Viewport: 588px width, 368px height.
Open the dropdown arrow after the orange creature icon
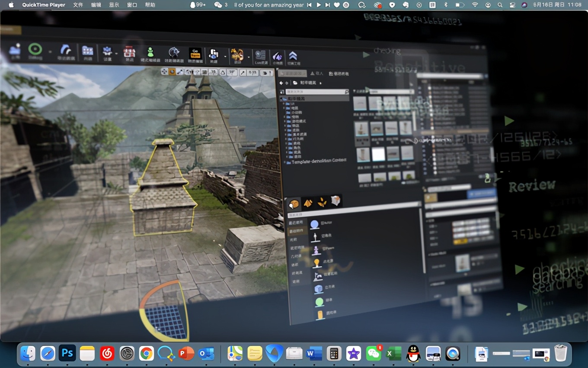(x=249, y=56)
